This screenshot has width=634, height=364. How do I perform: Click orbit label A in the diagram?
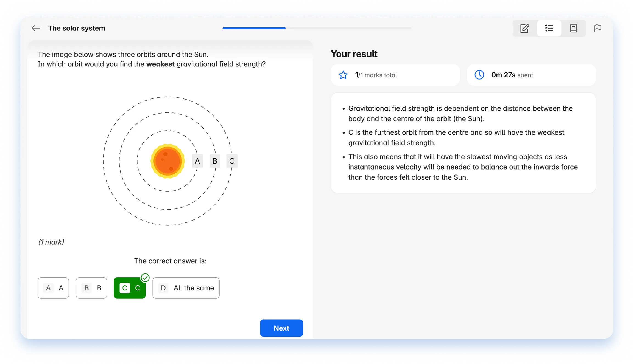click(x=197, y=161)
